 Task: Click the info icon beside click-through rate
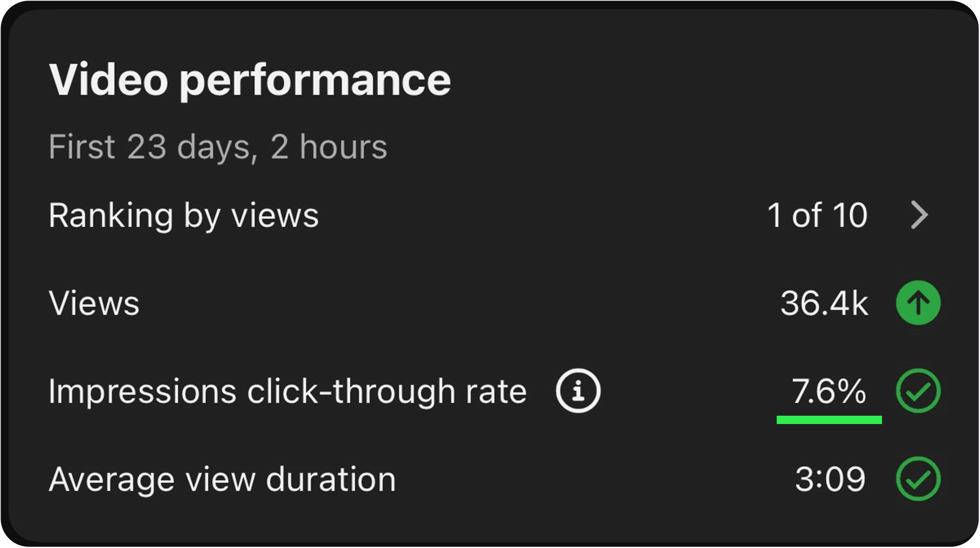pyautogui.click(x=578, y=391)
